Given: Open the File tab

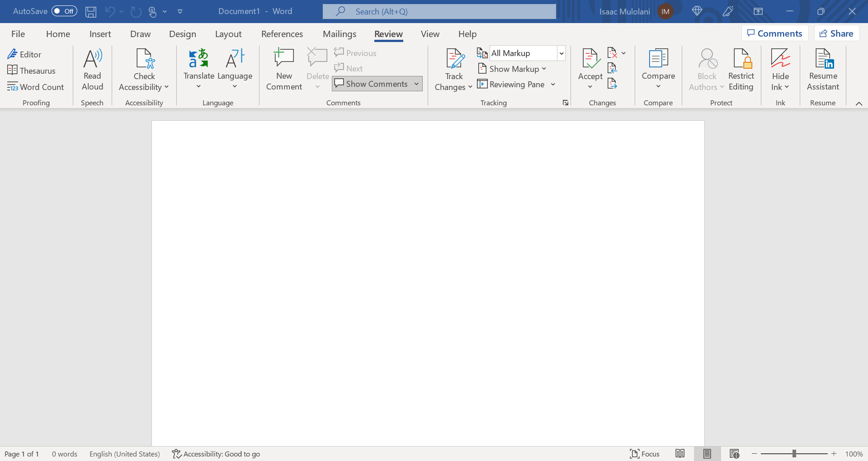Looking at the screenshot, I should click(18, 34).
